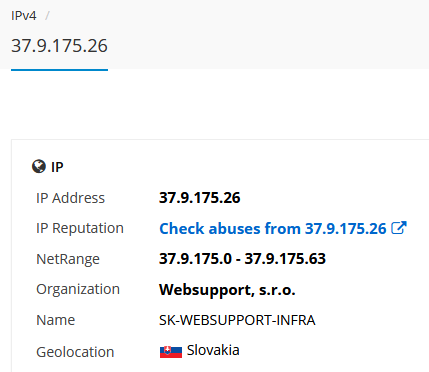Click the Slovakia flag icon

[x=171, y=352]
